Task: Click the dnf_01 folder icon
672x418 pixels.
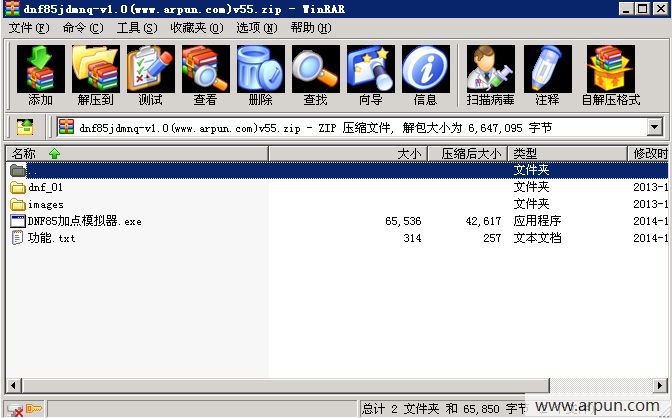Action: pyautogui.click(x=18, y=187)
